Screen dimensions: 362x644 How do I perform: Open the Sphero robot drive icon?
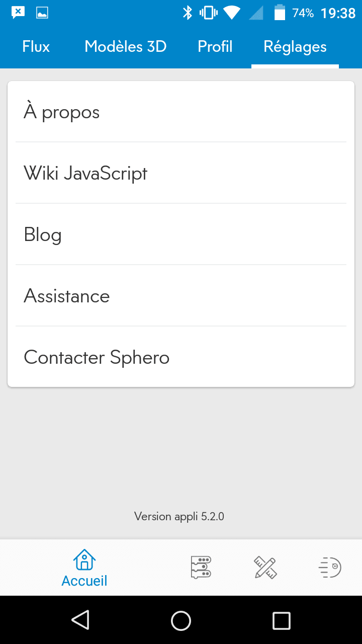click(x=330, y=568)
